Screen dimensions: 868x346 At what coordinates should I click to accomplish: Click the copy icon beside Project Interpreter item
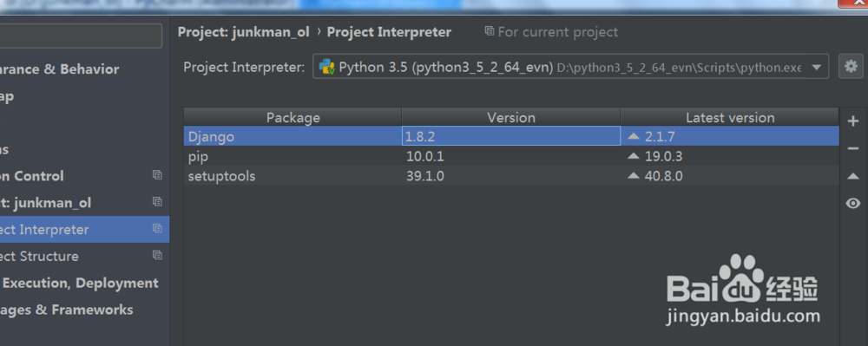[x=157, y=229]
